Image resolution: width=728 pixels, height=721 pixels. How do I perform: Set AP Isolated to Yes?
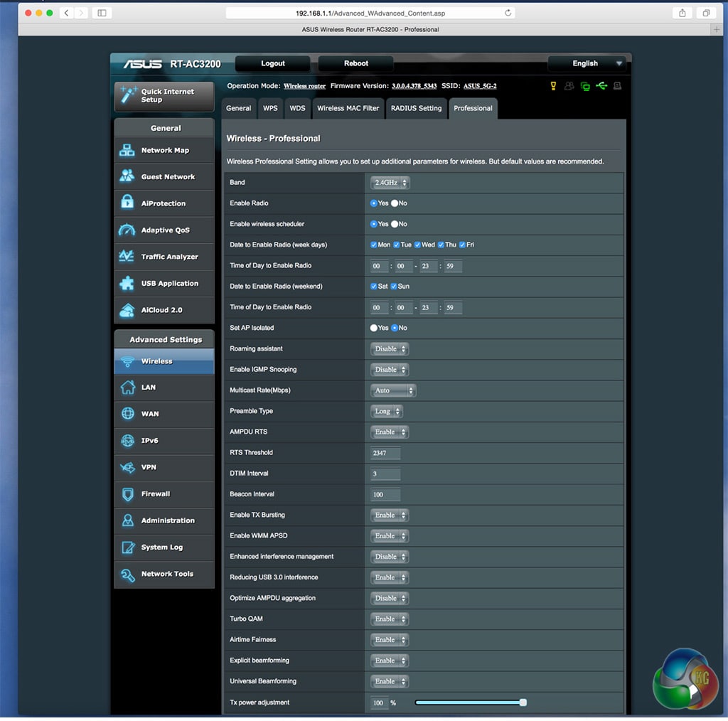click(374, 328)
